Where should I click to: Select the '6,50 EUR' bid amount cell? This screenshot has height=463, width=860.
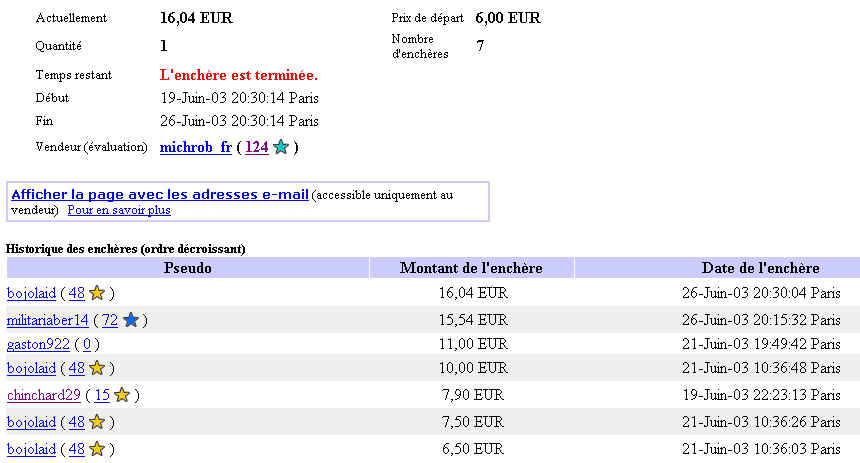pos(473,449)
